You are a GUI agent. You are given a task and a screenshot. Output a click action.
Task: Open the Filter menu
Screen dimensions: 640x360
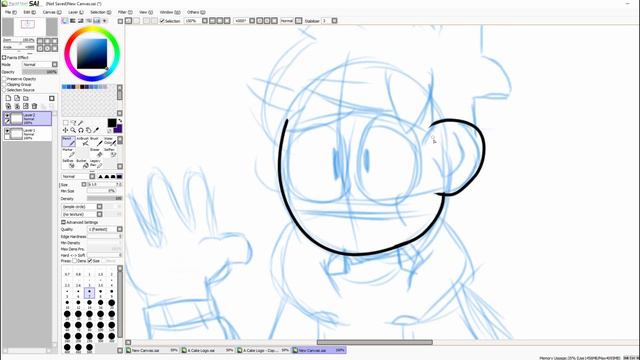(125, 12)
